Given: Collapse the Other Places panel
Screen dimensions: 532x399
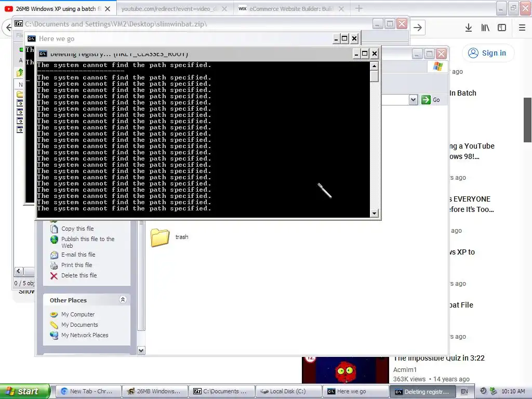Looking at the screenshot, I should tap(123, 300).
